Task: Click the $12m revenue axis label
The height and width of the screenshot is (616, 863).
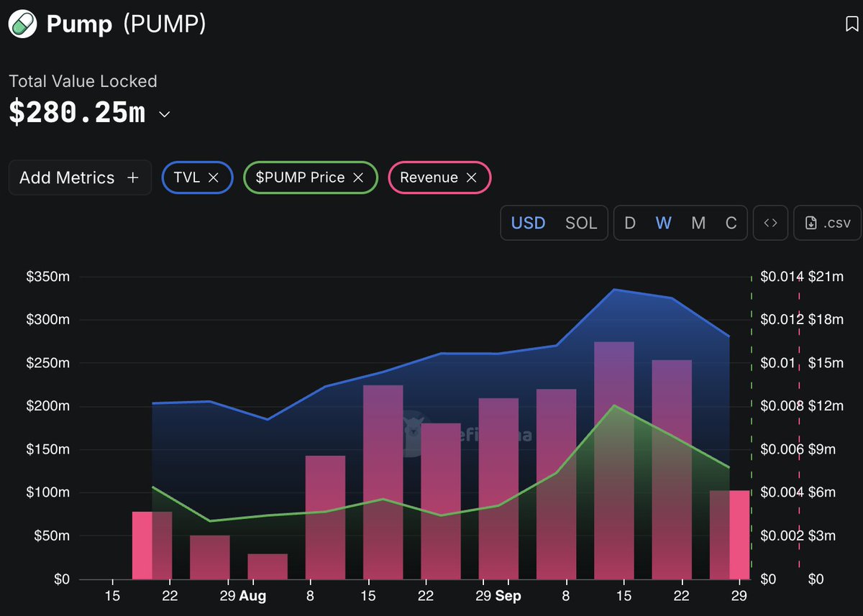Action: [826, 406]
